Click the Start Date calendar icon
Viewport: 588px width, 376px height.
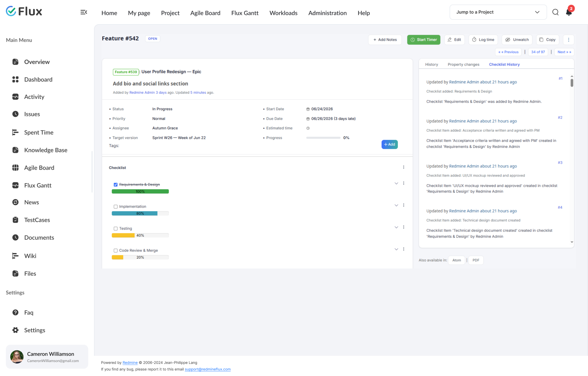308,109
